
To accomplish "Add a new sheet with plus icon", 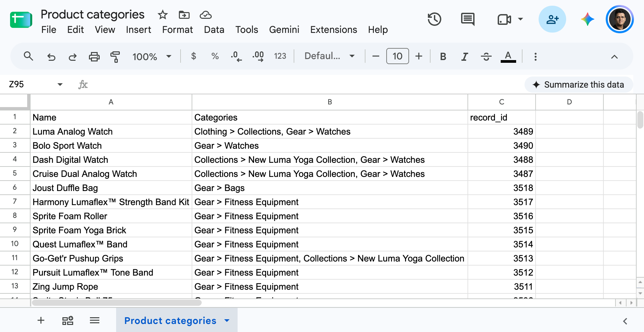I will click(41, 320).
